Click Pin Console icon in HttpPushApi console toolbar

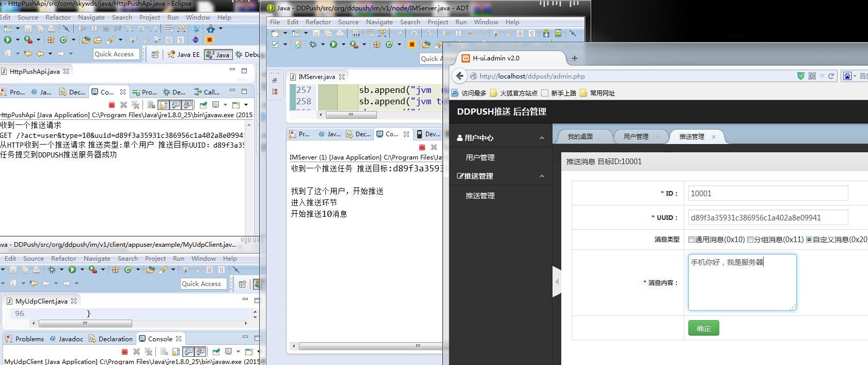(x=203, y=105)
